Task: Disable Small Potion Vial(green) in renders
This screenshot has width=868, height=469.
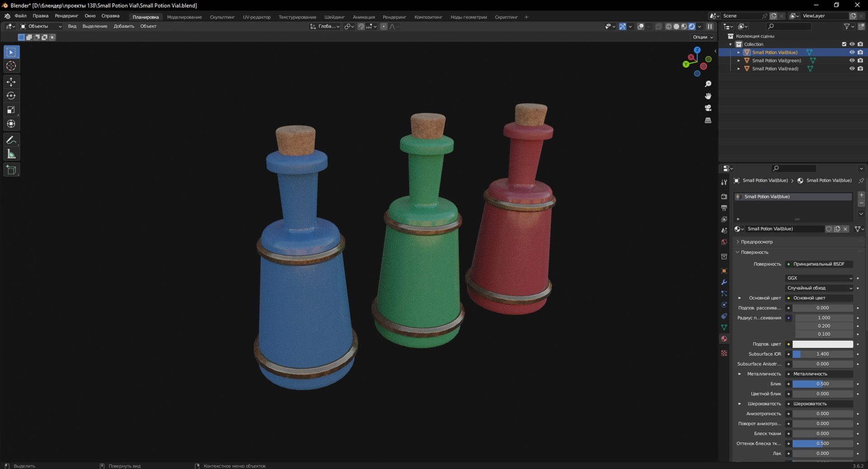Action: (860, 61)
